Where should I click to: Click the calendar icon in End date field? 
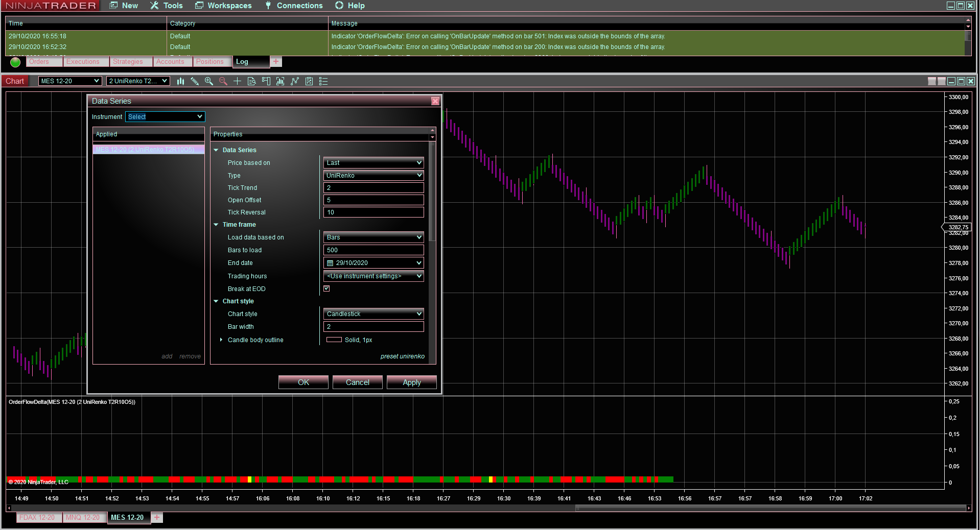click(330, 263)
